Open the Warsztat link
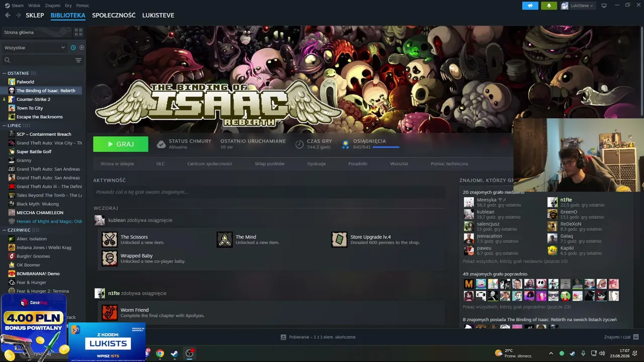The image size is (644, 362). (x=399, y=164)
